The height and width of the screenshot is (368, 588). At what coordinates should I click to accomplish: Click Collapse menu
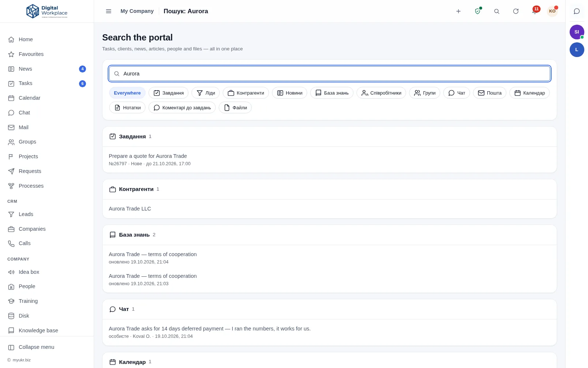point(47,347)
